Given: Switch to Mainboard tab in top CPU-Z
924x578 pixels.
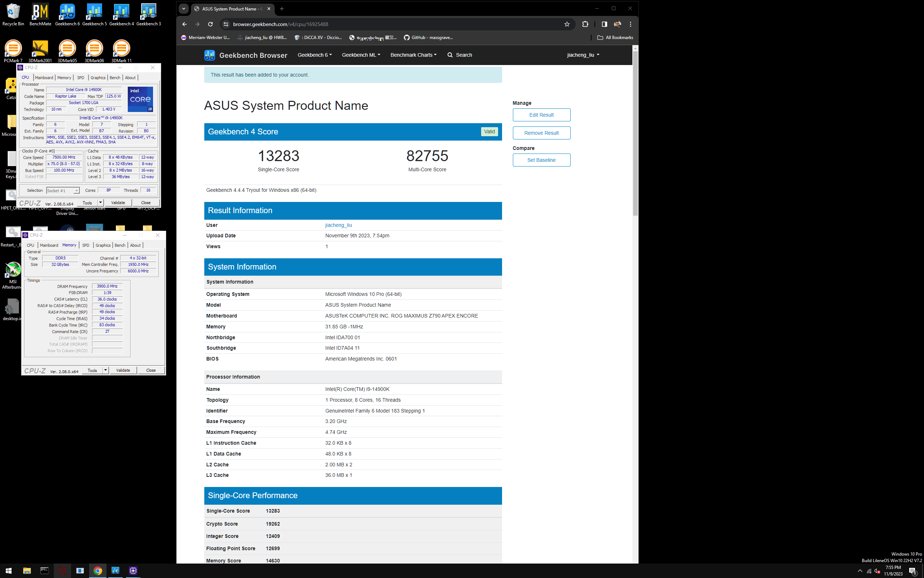Looking at the screenshot, I should point(44,78).
